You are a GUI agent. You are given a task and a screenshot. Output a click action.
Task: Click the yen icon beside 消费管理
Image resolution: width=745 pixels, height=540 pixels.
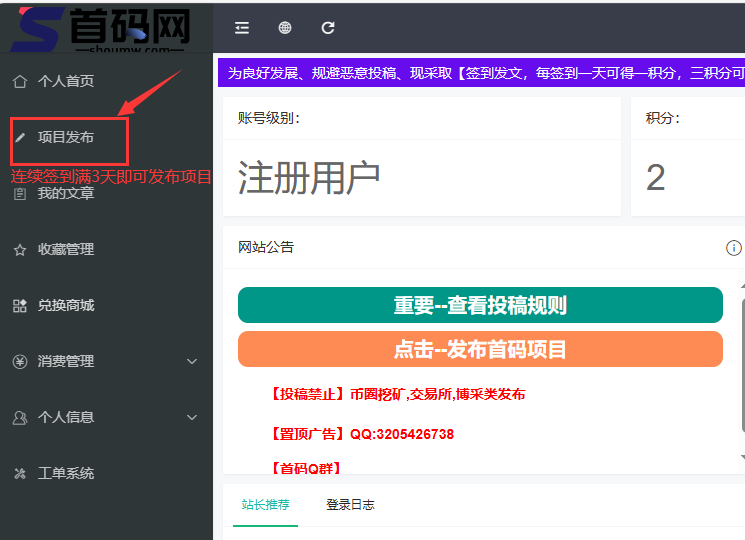pyautogui.click(x=19, y=362)
